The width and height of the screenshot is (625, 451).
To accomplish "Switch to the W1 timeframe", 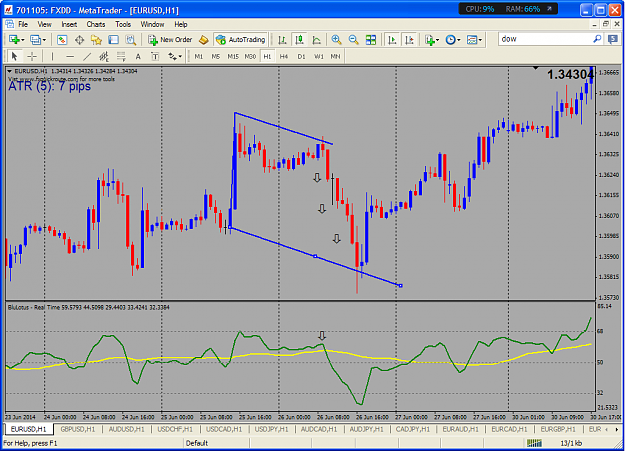I will [319, 56].
